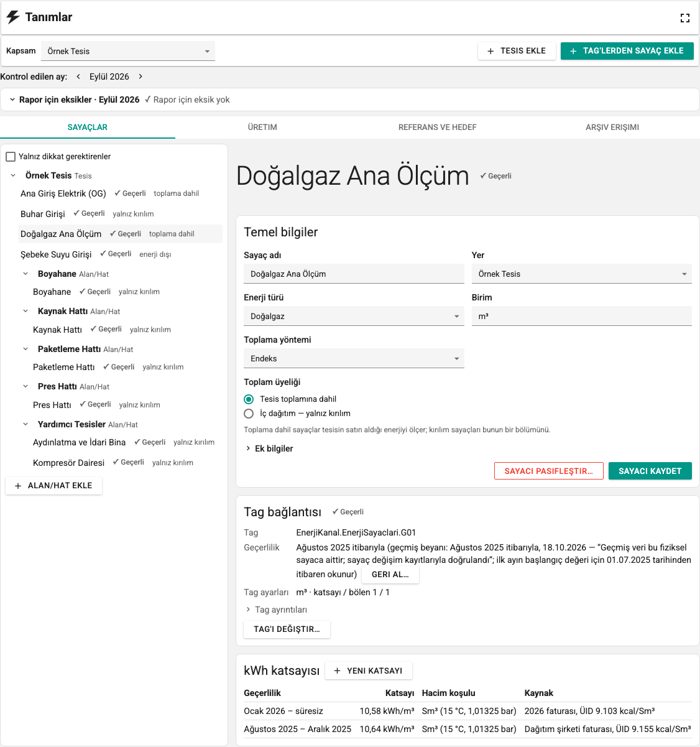This screenshot has height=747, width=700.
Task: Click Alan/Hat Ekle button
Action: click(53, 486)
